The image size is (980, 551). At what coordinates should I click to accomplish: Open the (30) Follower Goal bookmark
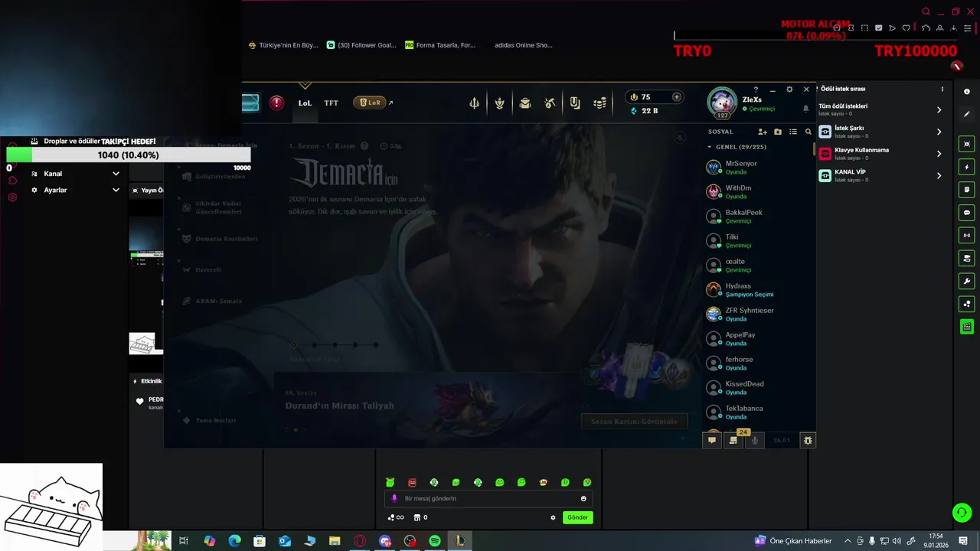[361, 45]
